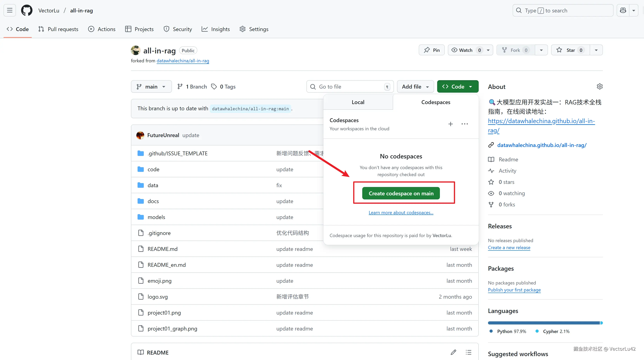Viewport: 644px width, 360px height.
Task: Open the Create a new release link
Action: (x=509, y=247)
